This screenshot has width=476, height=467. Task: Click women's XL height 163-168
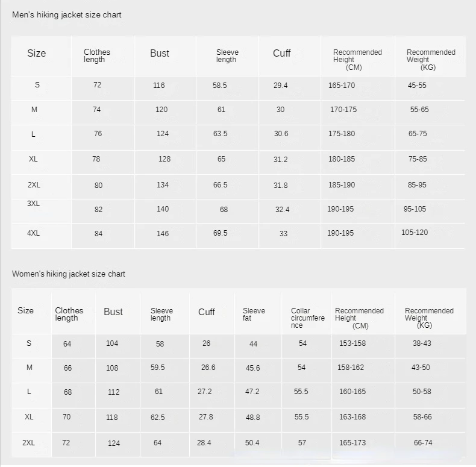tap(352, 417)
